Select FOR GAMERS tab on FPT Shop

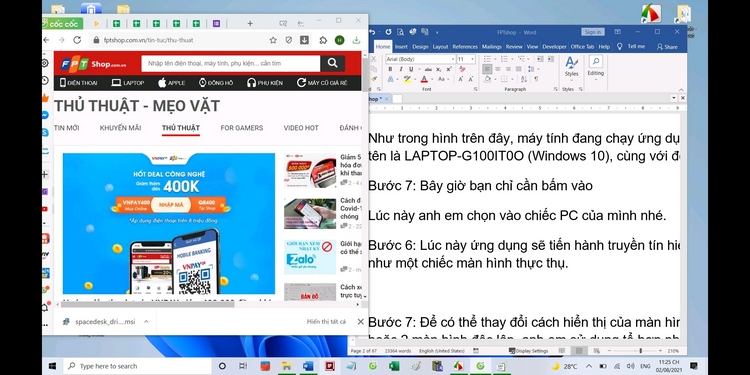tap(242, 128)
